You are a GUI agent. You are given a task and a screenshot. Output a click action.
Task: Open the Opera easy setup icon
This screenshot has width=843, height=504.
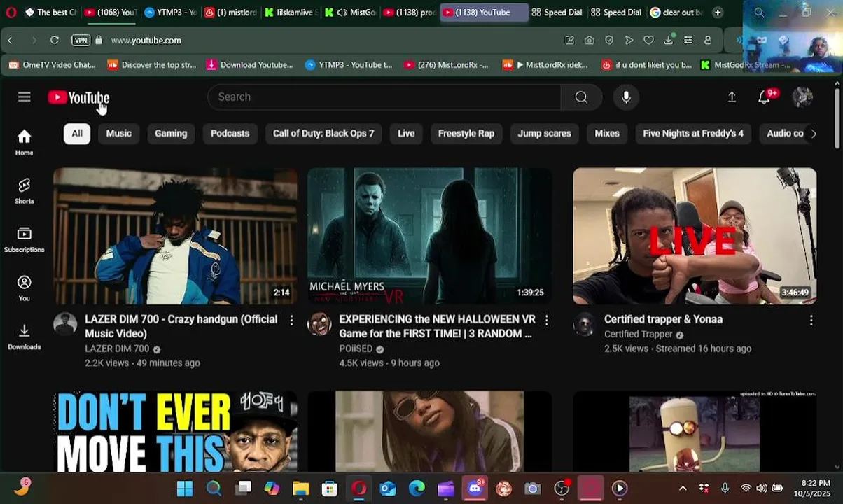pyautogui.click(x=688, y=41)
